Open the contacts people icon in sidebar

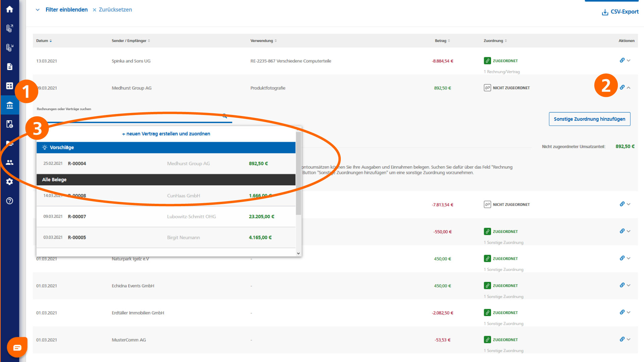[9, 162]
